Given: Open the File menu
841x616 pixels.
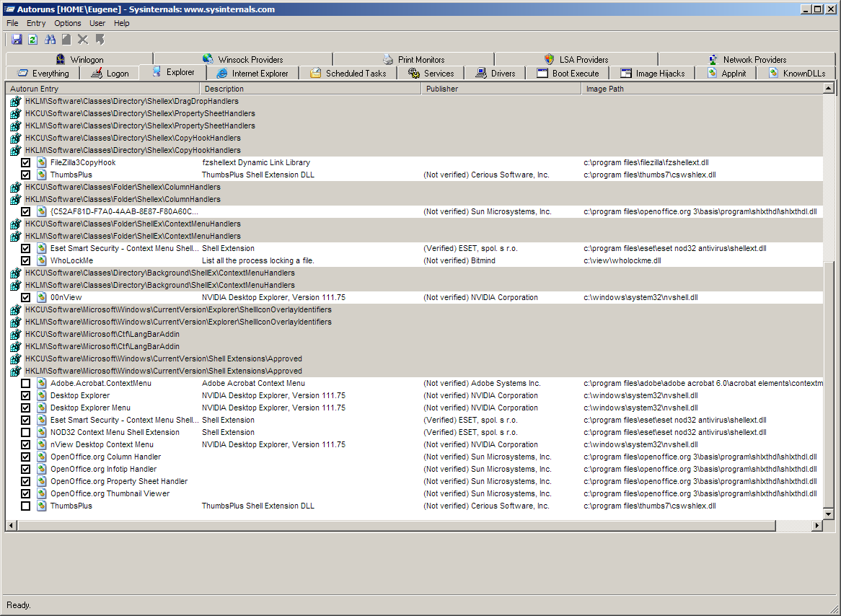Looking at the screenshot, I should [x=12, y=23].
